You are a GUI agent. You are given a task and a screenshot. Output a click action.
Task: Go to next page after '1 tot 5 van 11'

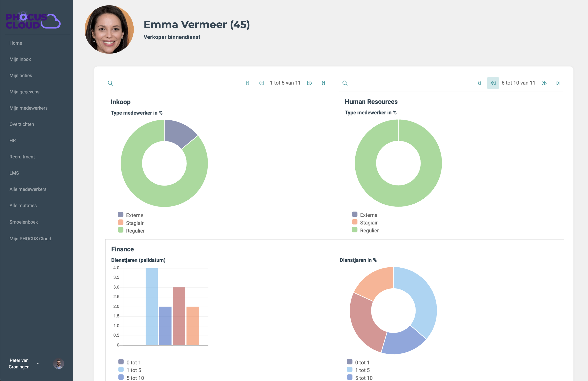310,83
